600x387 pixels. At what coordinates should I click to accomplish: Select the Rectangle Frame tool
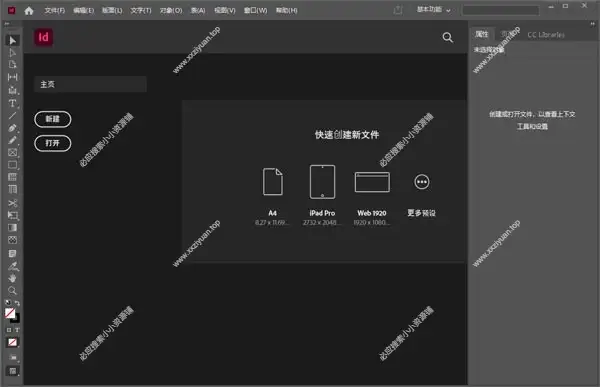[x=12, y=152]
